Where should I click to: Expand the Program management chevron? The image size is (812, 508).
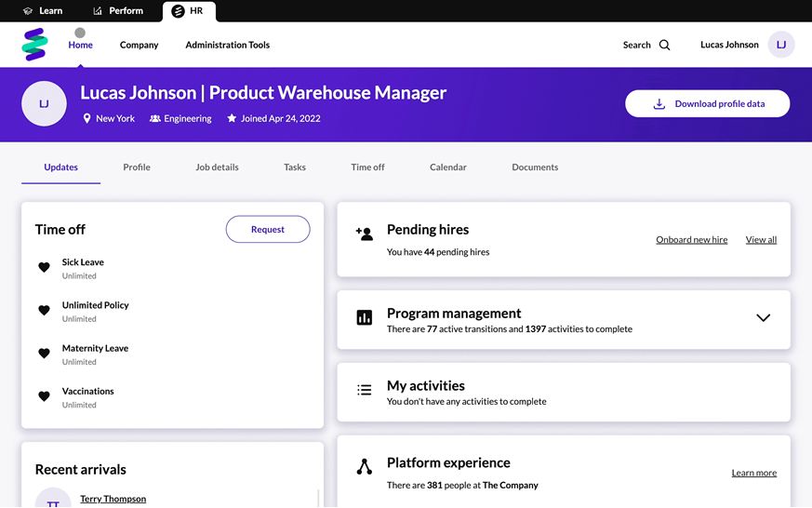click(763, 317)
